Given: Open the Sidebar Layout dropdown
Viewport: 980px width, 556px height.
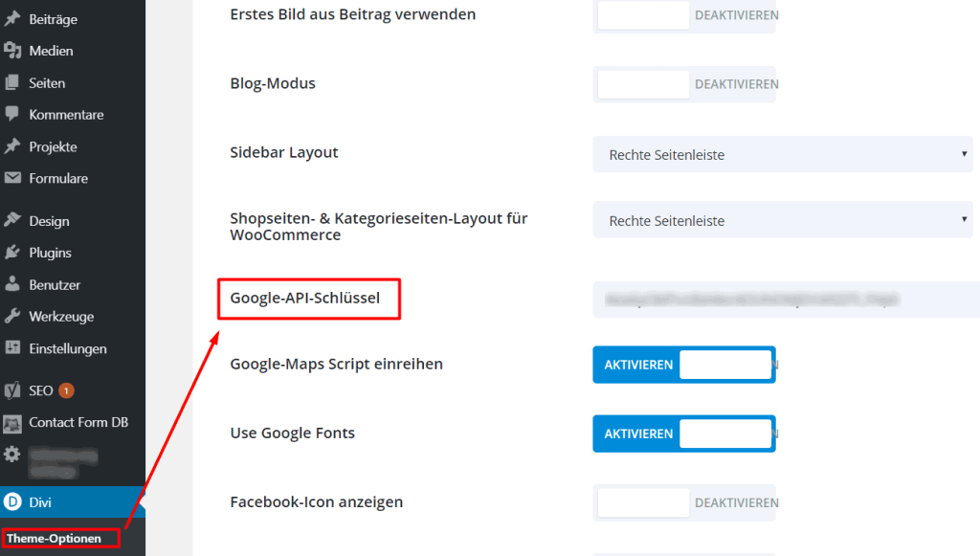Looking at the screenshot, I should pyautogui.click(x=783, y=154).
